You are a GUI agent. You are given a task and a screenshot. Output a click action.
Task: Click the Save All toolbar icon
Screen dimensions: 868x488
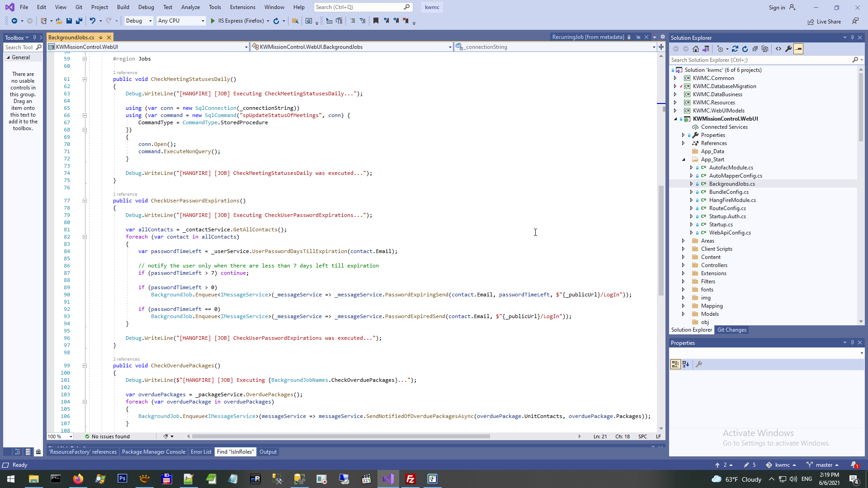(x=79, y=21)
